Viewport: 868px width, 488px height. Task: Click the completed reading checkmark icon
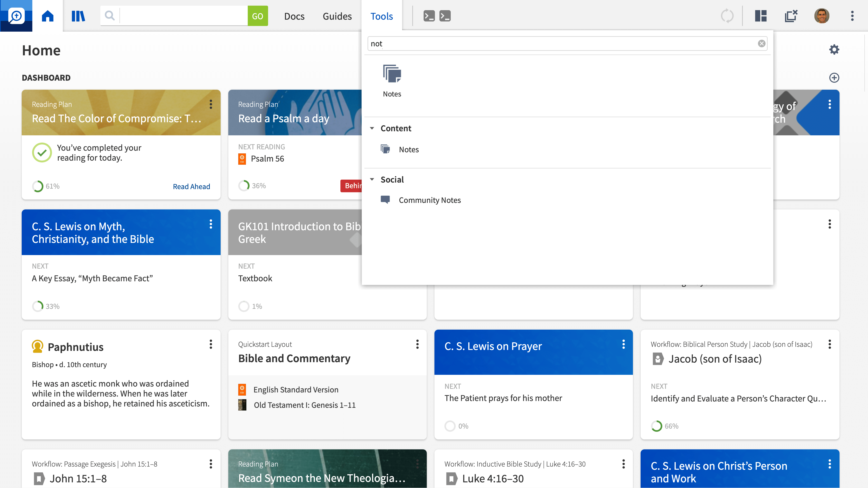42,152
